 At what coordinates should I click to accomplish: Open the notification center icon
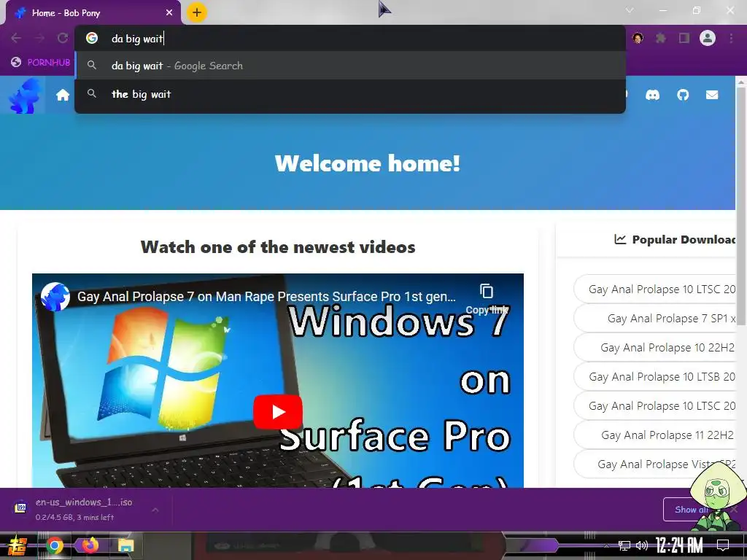click(723, 545)
